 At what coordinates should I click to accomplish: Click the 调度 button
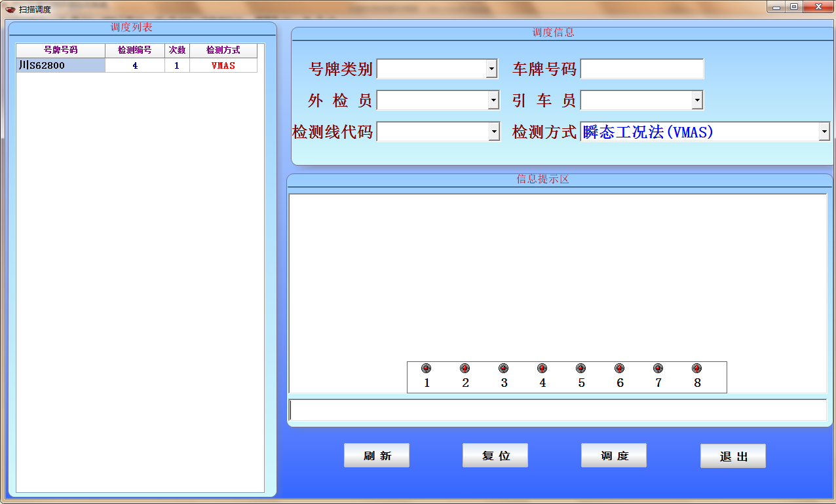click(x=614, y=456)
